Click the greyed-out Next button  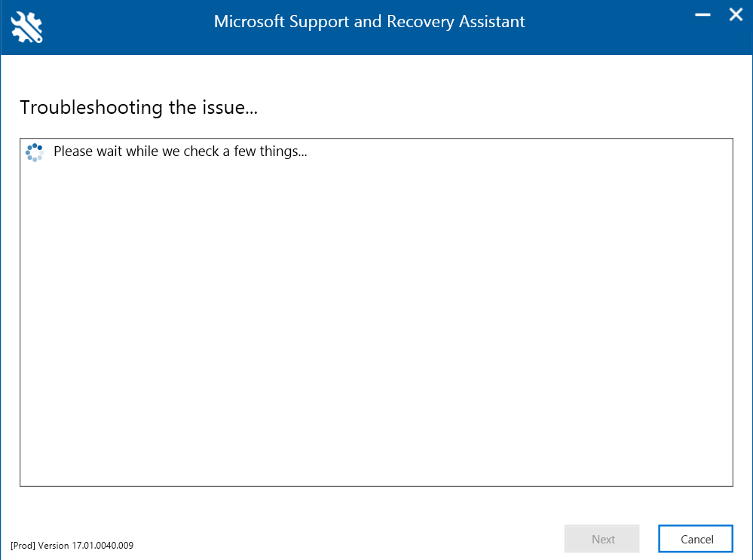tap(601, 539)
